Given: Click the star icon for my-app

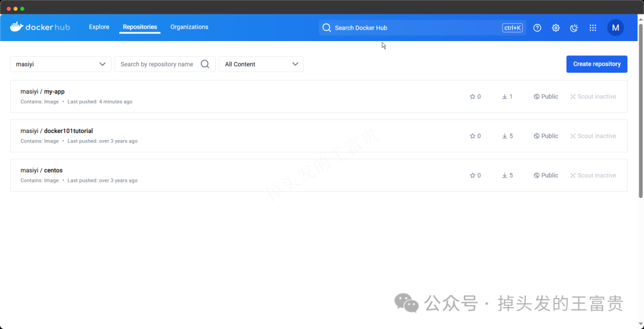Looking at the screenshot, I should pyautogui.click(x=472, y=97).
